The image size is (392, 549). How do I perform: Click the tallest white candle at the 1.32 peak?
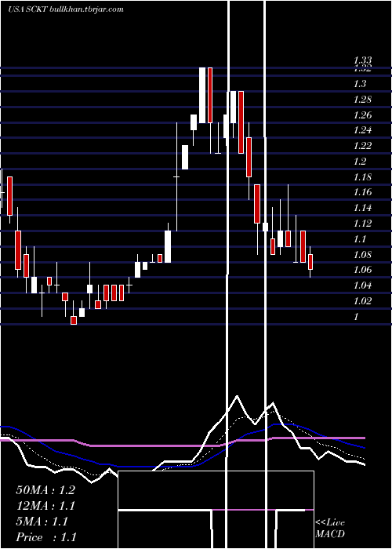click(x=202, y=95)
